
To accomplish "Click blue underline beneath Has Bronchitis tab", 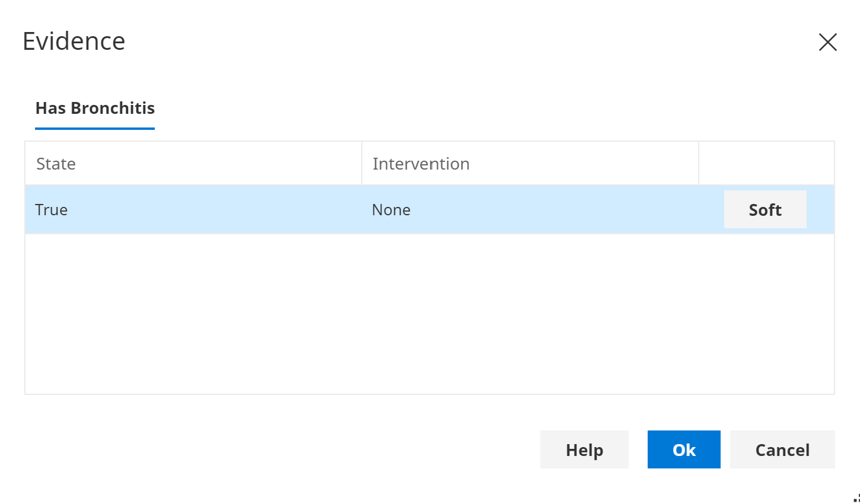I will (x=95, y=128).
